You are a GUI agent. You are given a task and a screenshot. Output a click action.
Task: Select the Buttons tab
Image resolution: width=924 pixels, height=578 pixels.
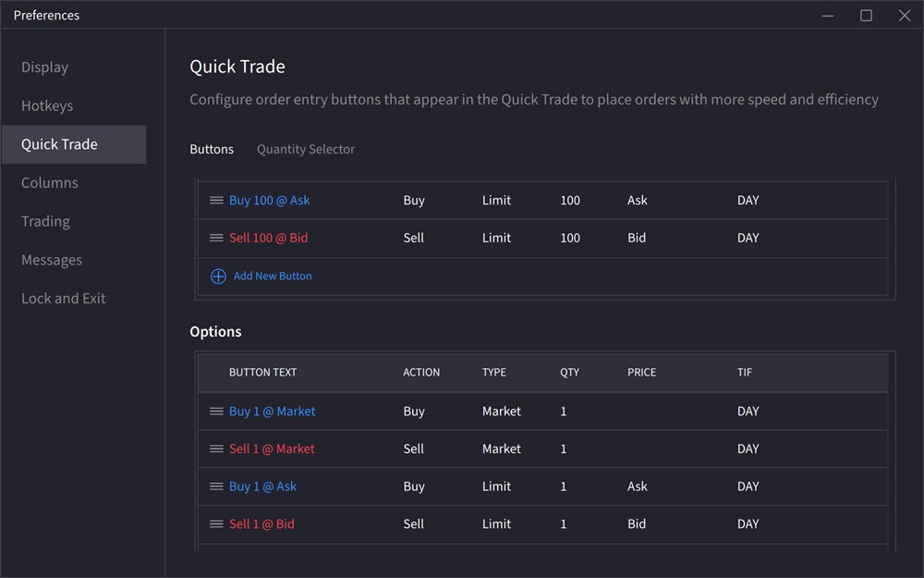(x=212, y=149)
